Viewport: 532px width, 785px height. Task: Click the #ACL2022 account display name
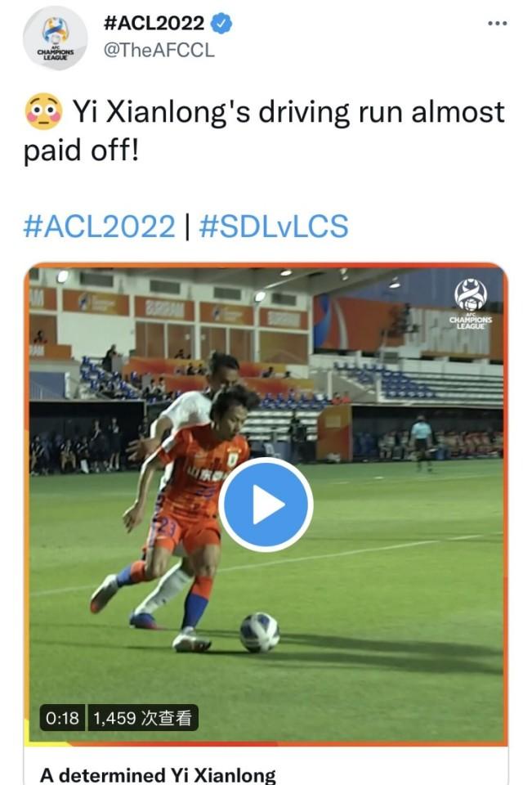coord(154,23)
